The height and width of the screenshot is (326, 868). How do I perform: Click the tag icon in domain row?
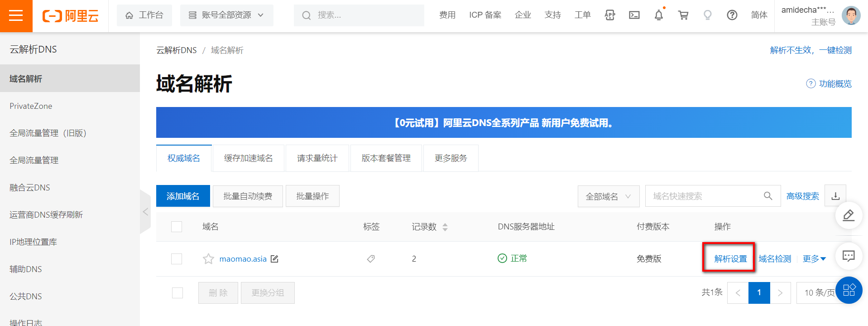click(371, 259)
